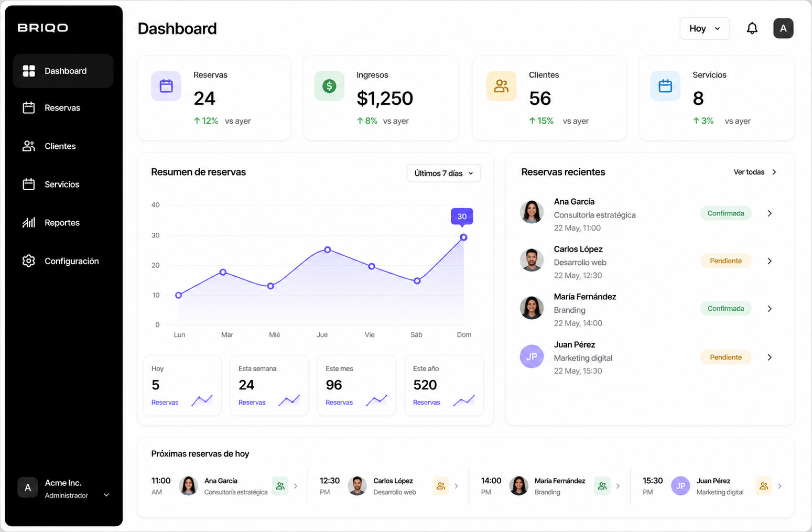812x532 pixels.
Task: Click María Fernández's Confirmada status badge
Action: [726, 309]
